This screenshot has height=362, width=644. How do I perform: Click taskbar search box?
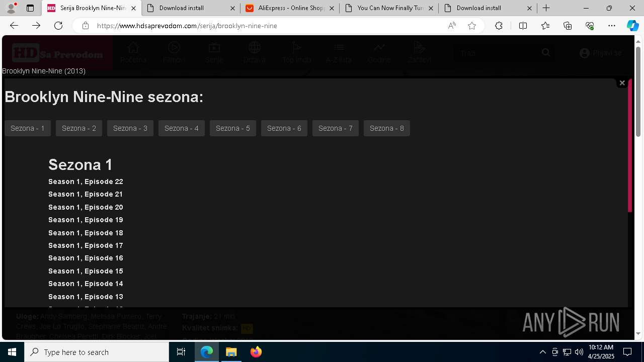coord(97,352)
